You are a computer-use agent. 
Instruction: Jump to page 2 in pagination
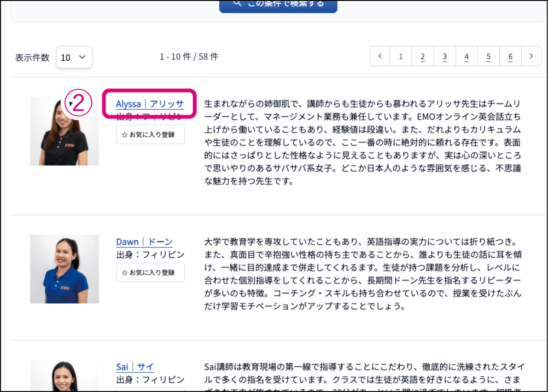tap(423, 56)
